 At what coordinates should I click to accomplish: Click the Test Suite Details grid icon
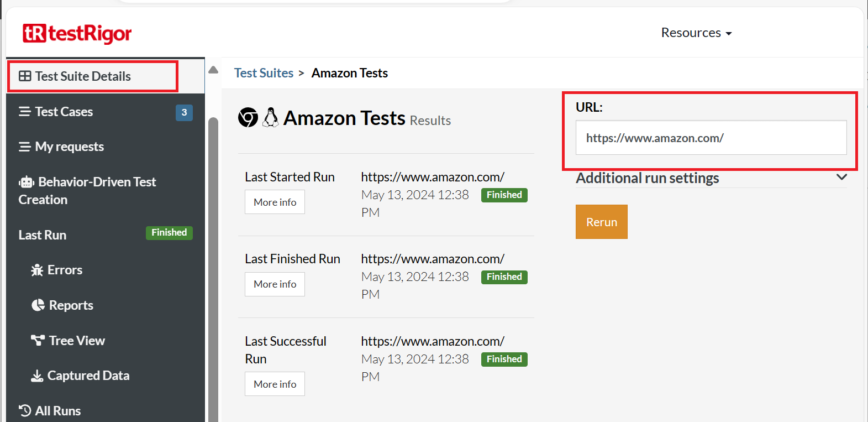point(25,76)
